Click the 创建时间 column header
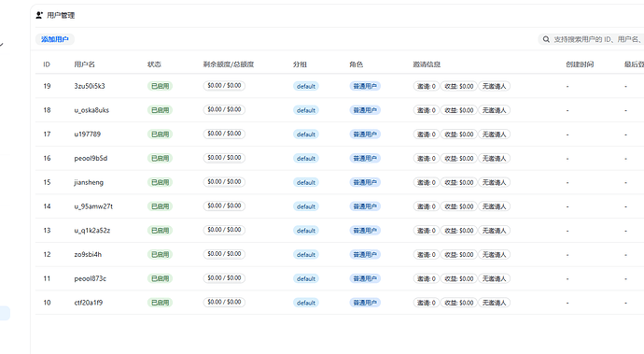The image size is (644, 354). [x=580, y=64]
